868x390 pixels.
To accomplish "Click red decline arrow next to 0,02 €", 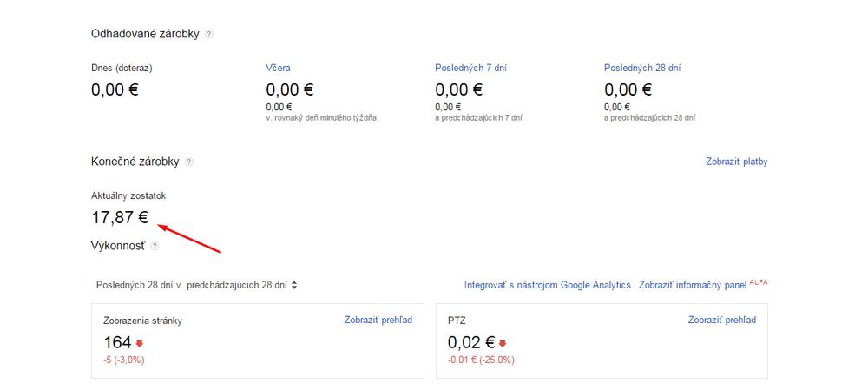I will 503,343.
